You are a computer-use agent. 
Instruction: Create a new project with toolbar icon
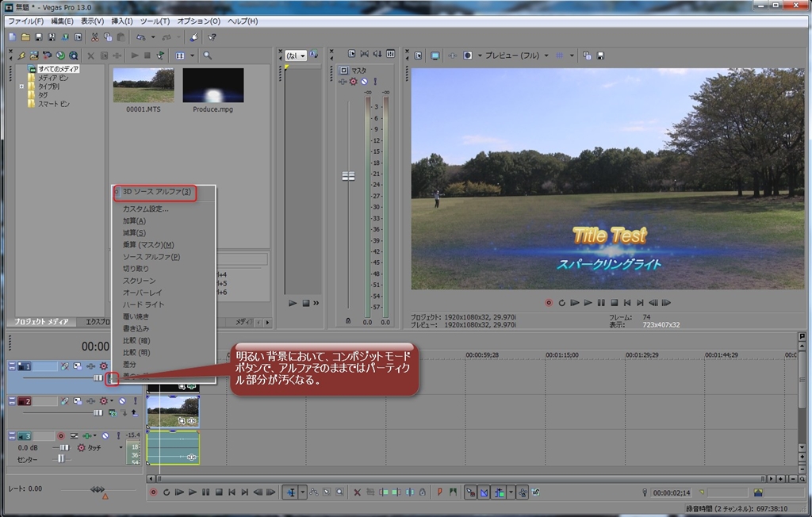coord(13,37)
